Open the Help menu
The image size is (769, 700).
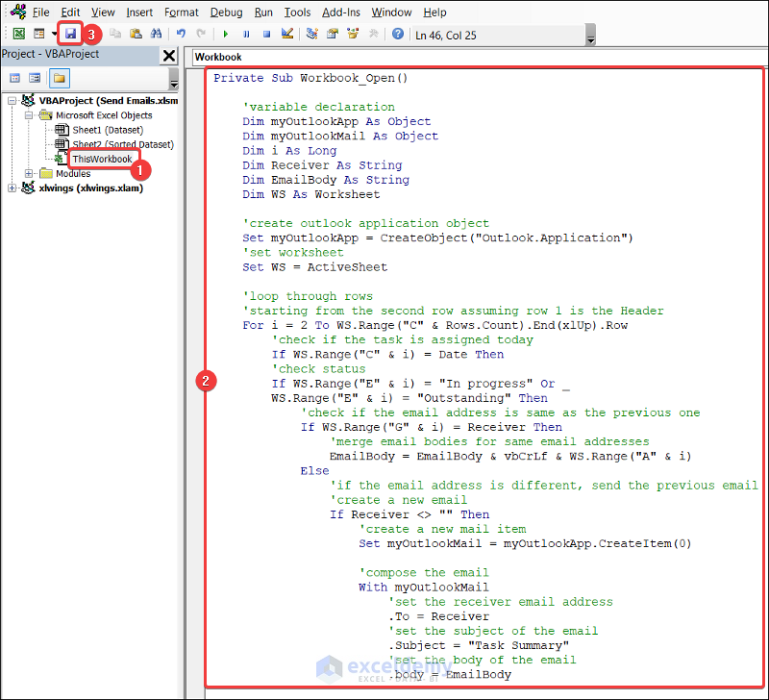[x=434, y=12]
